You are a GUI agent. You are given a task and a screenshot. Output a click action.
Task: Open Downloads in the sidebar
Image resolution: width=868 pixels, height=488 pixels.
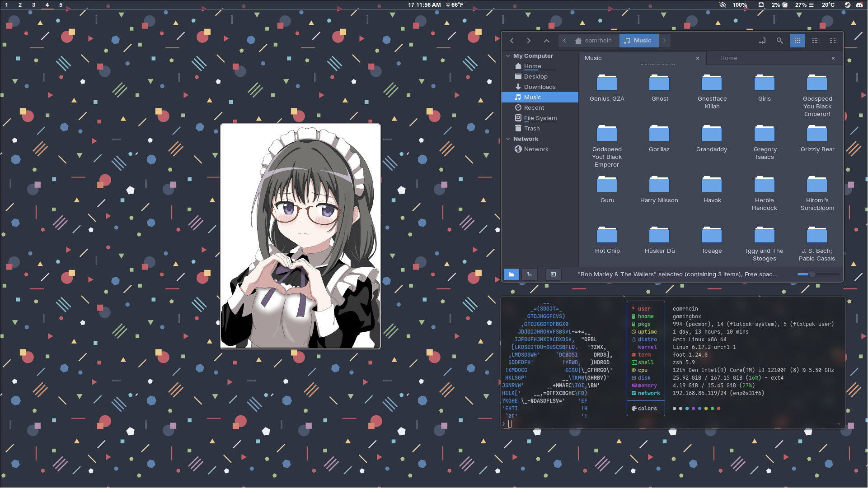coord(540,87)
